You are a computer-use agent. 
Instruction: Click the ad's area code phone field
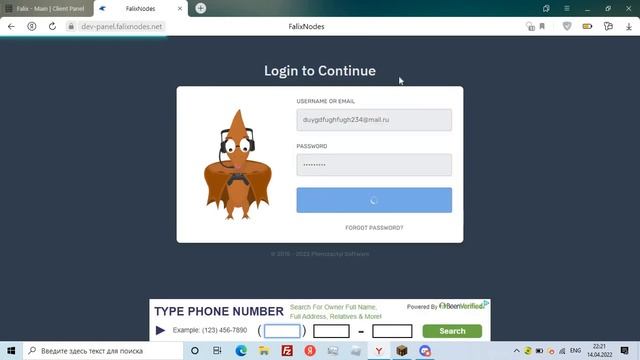point(282,331)
